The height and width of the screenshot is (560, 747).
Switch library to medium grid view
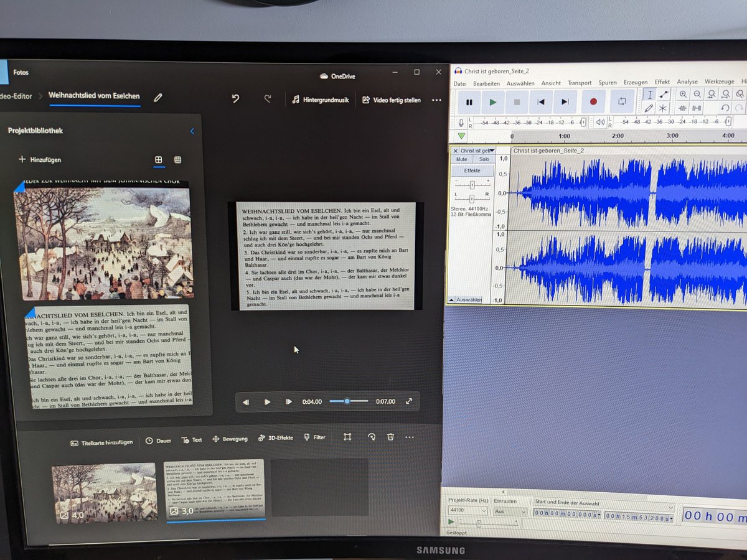coord(159,160)
